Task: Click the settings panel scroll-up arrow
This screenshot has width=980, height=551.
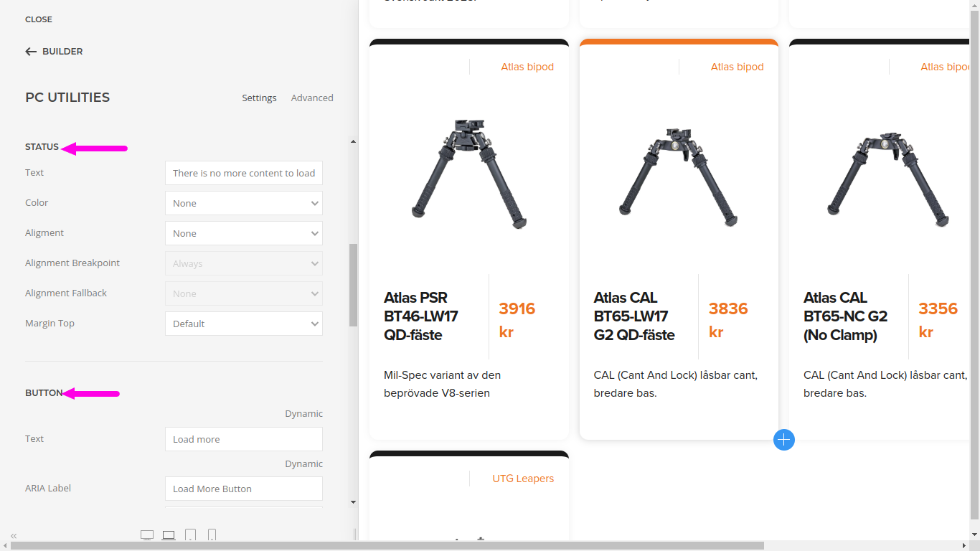Action: pos(353,142)
